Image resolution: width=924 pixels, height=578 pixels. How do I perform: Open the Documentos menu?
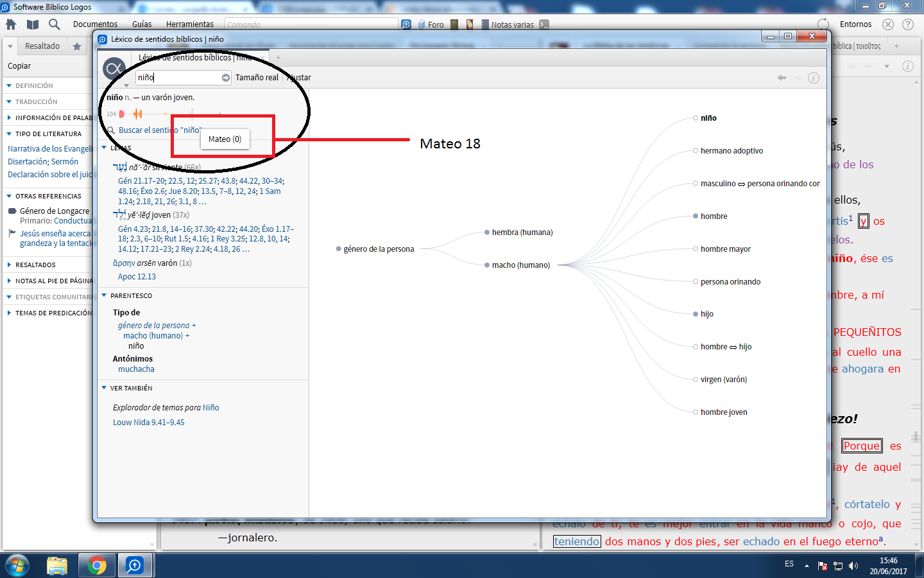pos(96,24)
